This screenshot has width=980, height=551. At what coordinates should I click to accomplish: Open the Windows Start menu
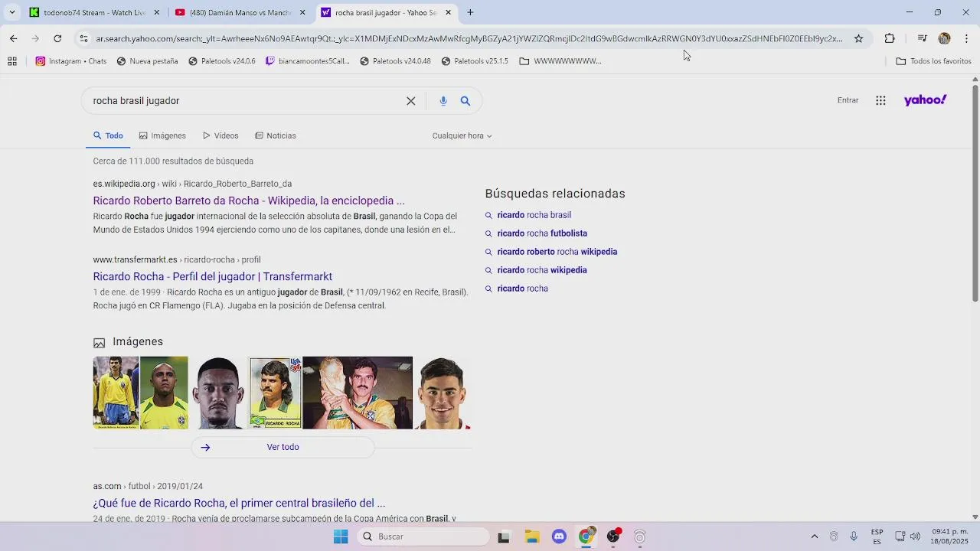(x=341, y=536)
